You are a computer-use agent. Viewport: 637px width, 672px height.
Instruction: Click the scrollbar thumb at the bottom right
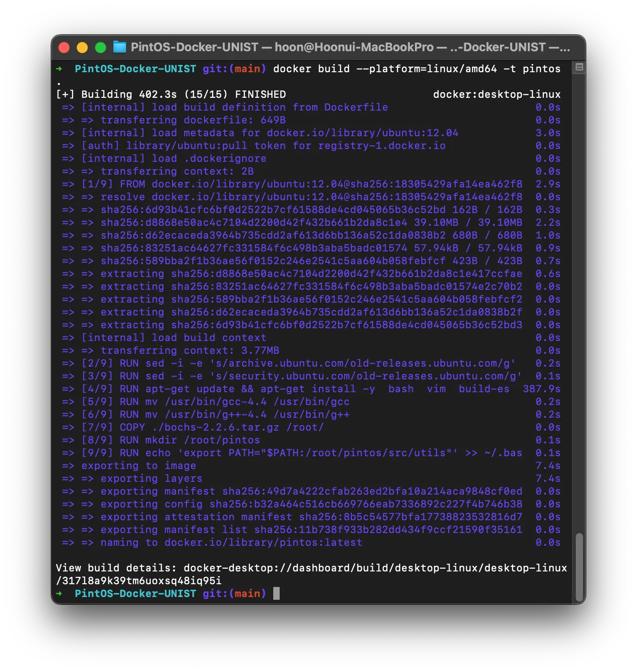pos(579,567)
